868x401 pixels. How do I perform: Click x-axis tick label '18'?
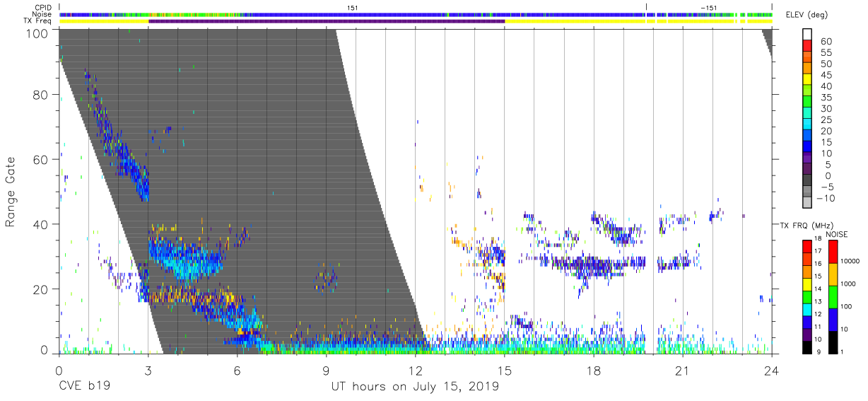[594, 370]
